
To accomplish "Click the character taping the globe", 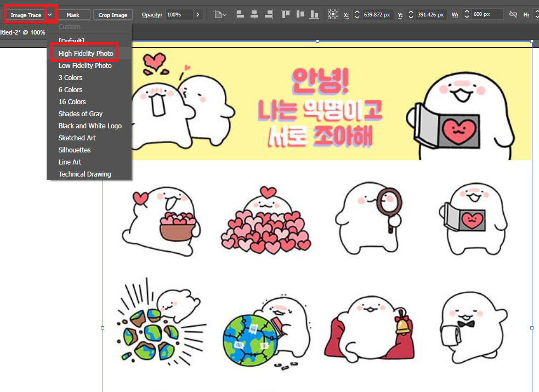I will pos(267,332).
